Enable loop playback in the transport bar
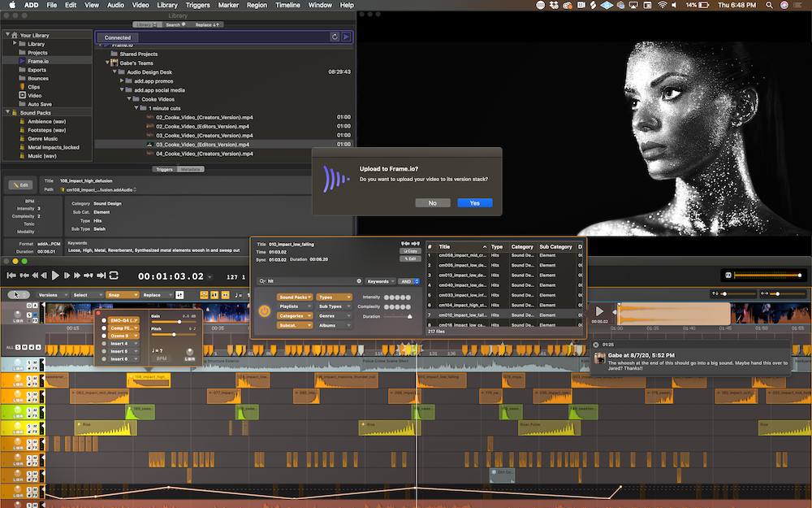The width and height of the screenshot is (812, 508). pyautogui.click(x=114, y=275)
